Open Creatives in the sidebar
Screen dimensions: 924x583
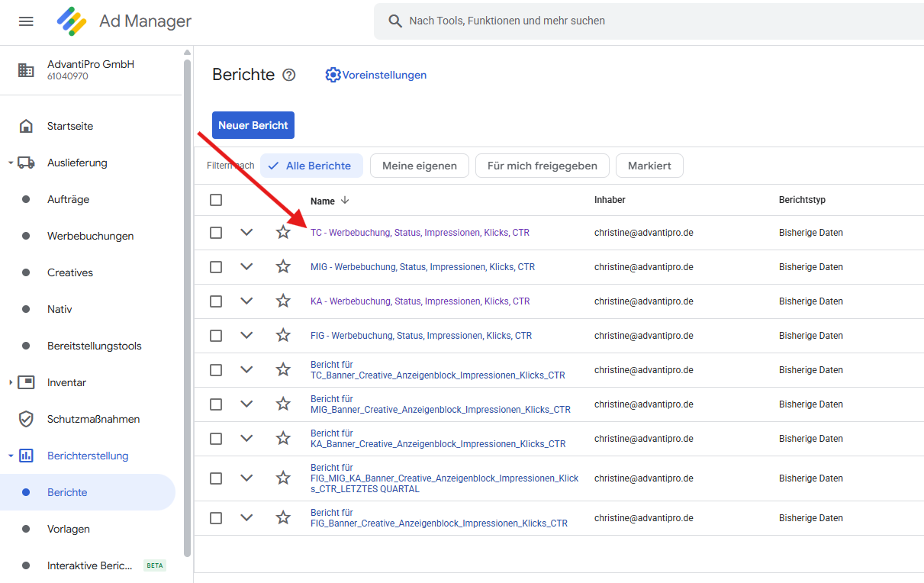(x=70, y=272)
